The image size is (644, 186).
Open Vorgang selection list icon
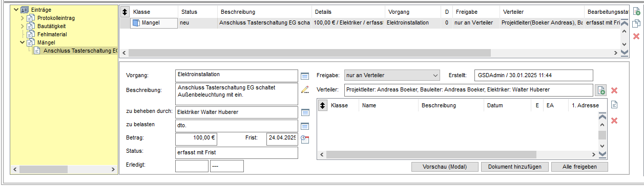point(305,76)
